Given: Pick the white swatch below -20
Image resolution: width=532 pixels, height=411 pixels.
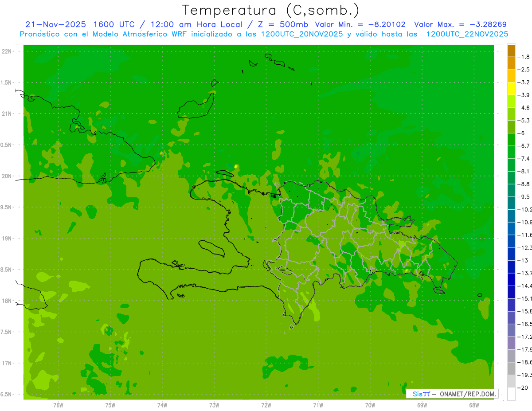Looking at the screenshot, I should point(511,394).
